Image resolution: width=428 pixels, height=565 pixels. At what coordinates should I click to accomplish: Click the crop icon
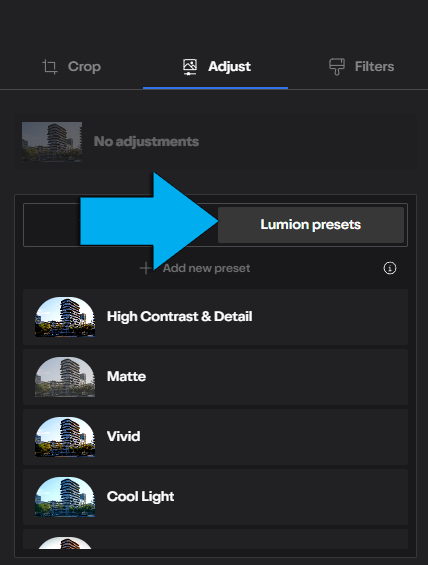(50, 67)
